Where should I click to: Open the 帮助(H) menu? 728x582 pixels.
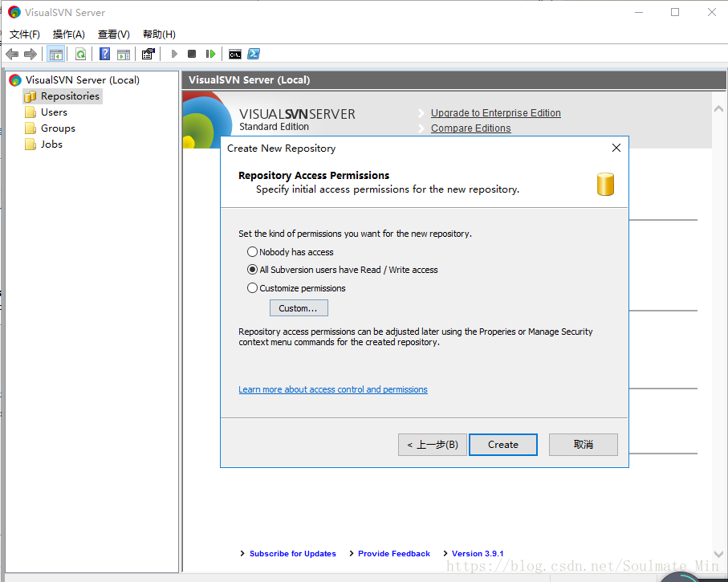point(159,35)
